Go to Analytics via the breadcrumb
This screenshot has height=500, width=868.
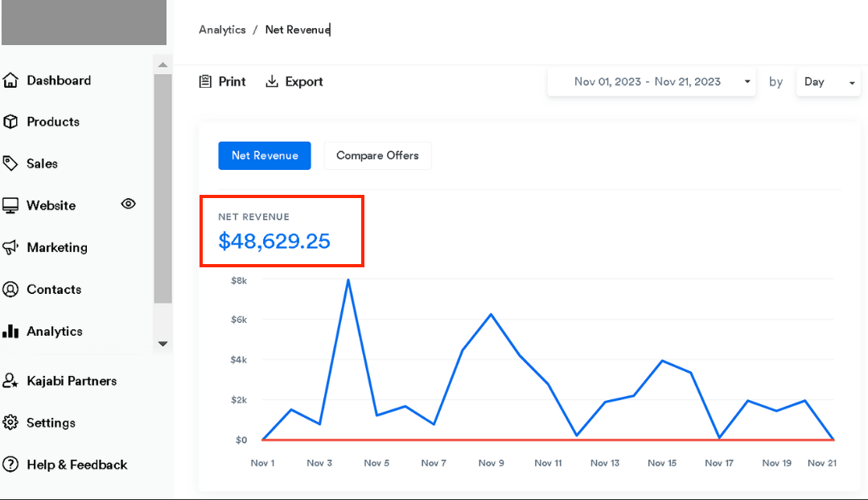(x=222, y=30)
